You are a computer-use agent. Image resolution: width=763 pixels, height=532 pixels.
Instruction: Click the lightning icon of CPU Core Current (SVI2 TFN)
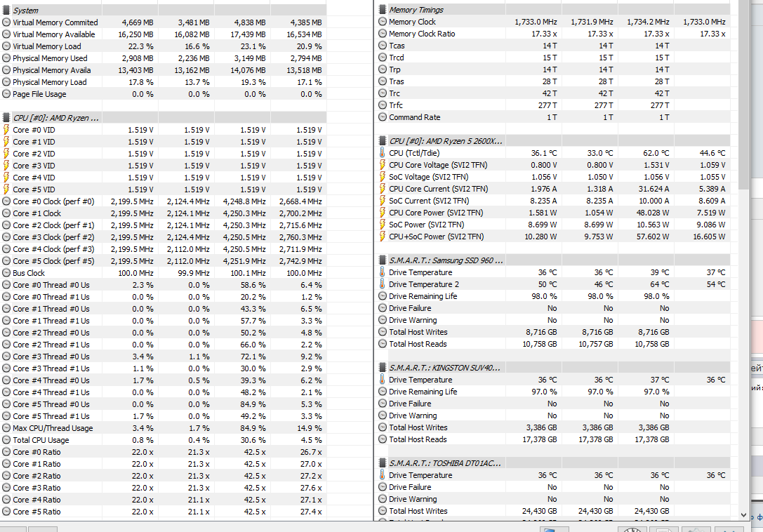click(x=383, y=189)
